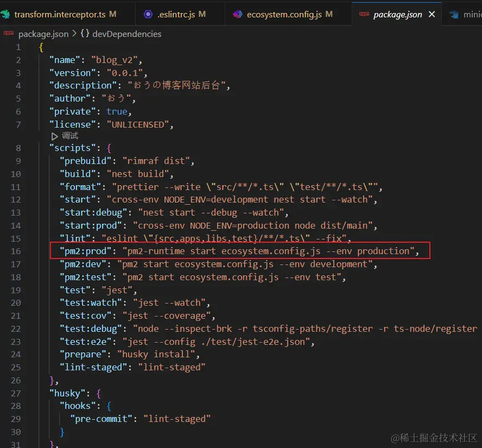482x448 pixels.
Task: Click the "pm2:dev" script key
Action: pyautogui.click(x=83, y=264)
